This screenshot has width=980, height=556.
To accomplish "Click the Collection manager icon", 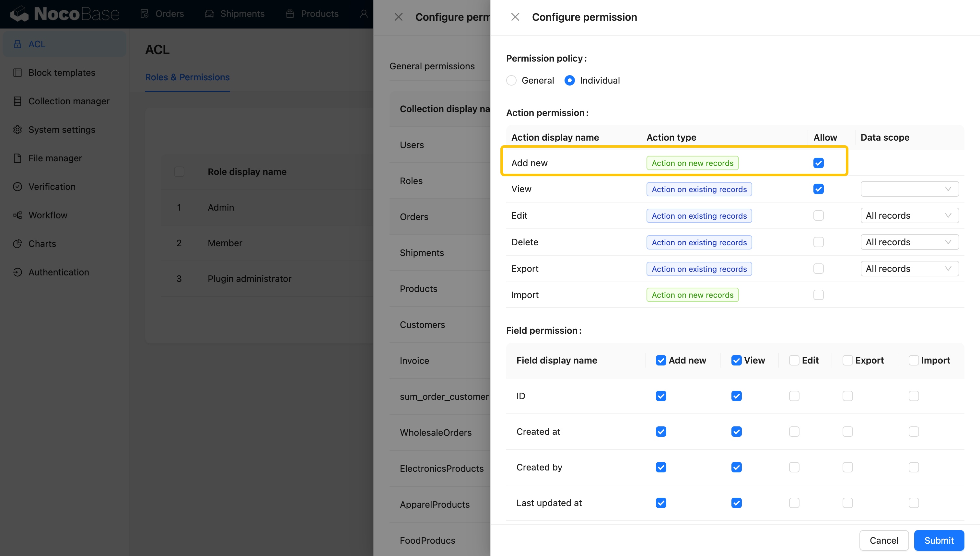I will coord(17,101).
